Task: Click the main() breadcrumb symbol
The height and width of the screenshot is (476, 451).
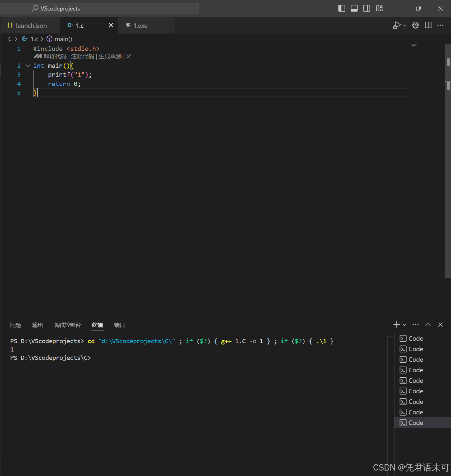Action: coord(59,39)
